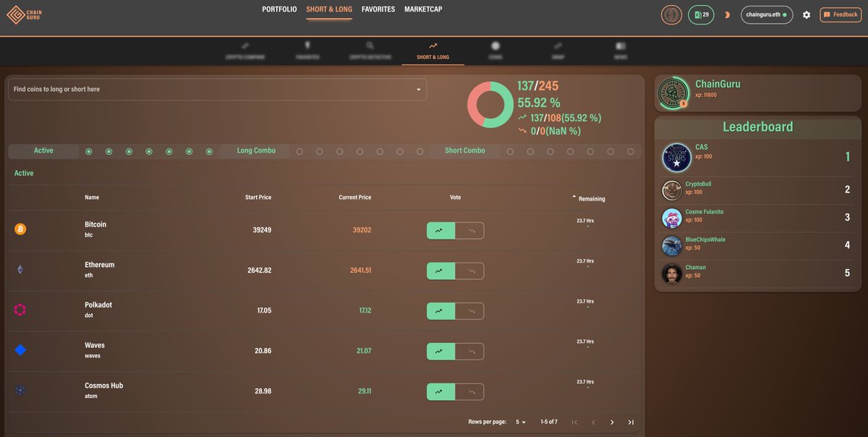
Task: Vote long on Bitcoin
Action: 441,231
